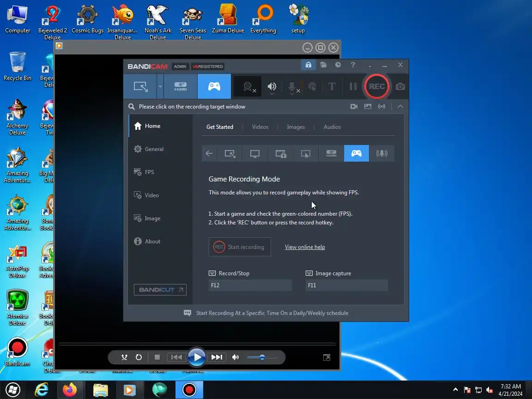Select the Game Recording mode gamepad in the top toolbar
This screenshot has height=399, width=532.
(214, 86)
